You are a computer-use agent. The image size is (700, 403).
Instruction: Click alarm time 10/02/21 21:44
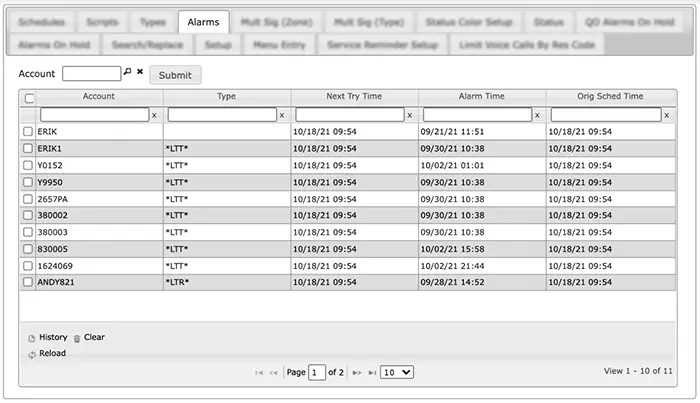482,266
